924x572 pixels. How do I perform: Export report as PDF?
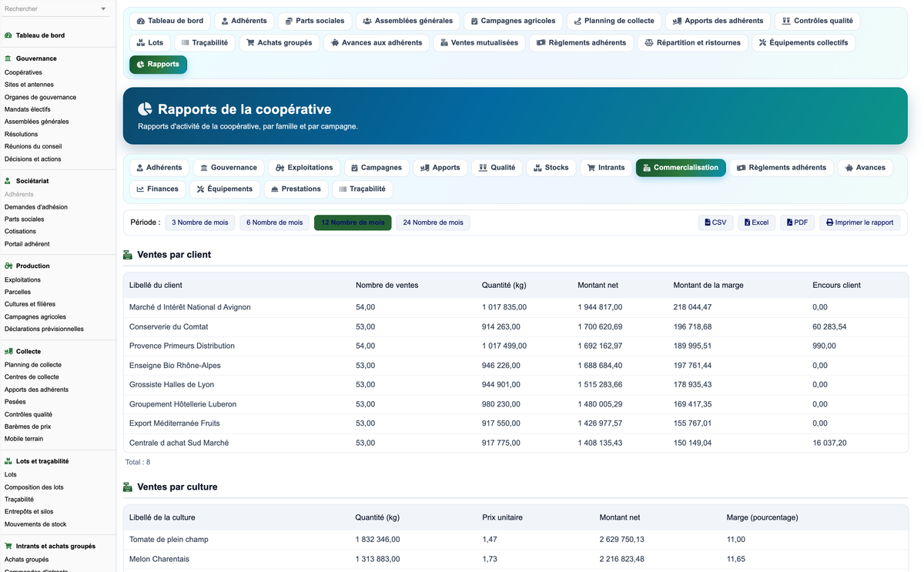click(798, 222)
